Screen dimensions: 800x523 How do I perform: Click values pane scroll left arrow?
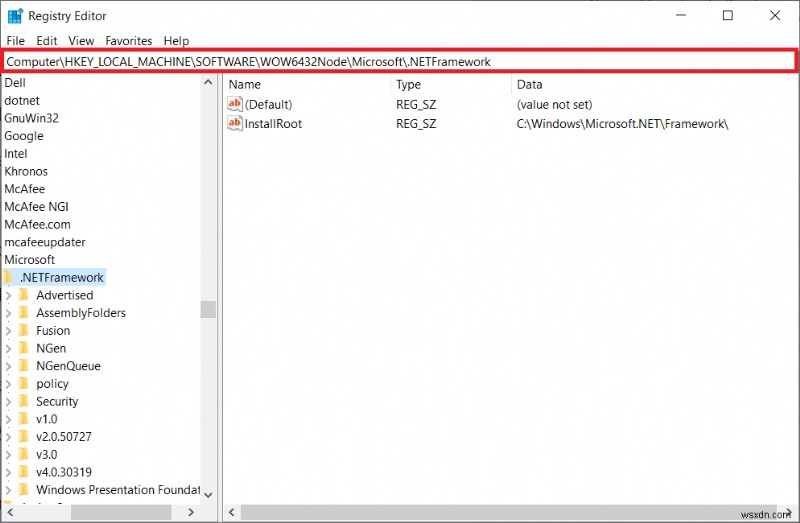232,512
